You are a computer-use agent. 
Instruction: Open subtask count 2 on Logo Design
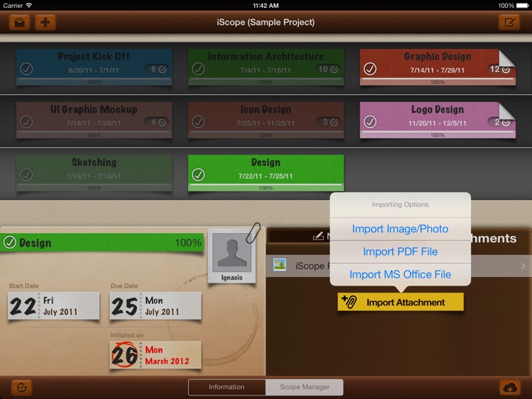coord(500,122)
